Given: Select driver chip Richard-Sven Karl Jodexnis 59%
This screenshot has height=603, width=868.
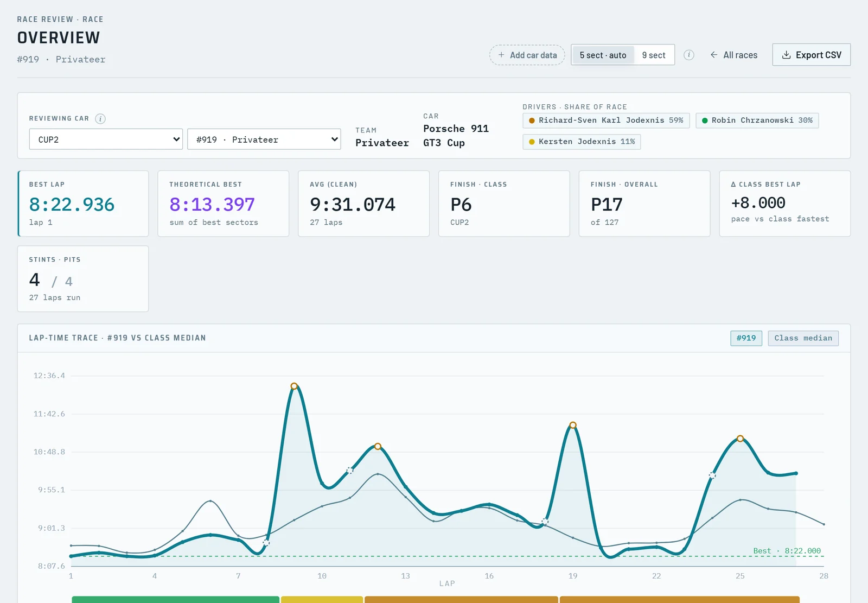Looking at the screenshot, I should [x=606, y=120].
